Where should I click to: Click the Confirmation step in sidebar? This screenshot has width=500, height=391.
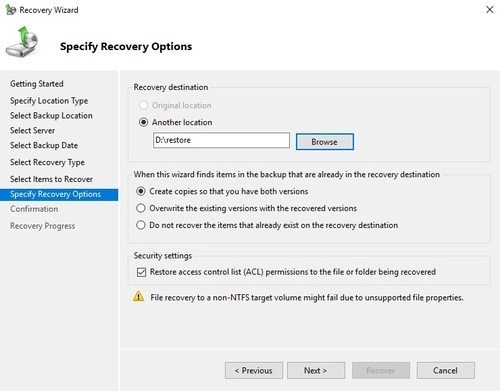(34, 209)
